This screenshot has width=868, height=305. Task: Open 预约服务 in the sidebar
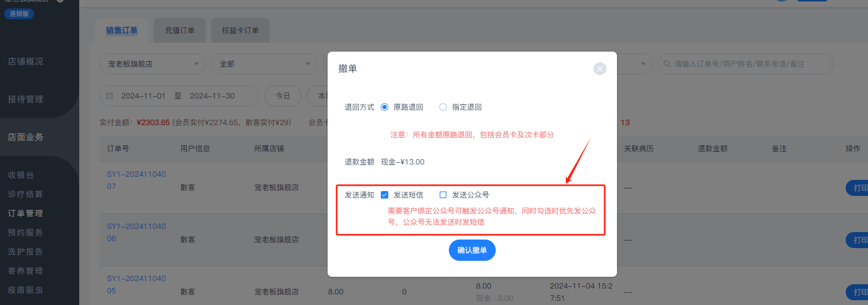point(25,233)
